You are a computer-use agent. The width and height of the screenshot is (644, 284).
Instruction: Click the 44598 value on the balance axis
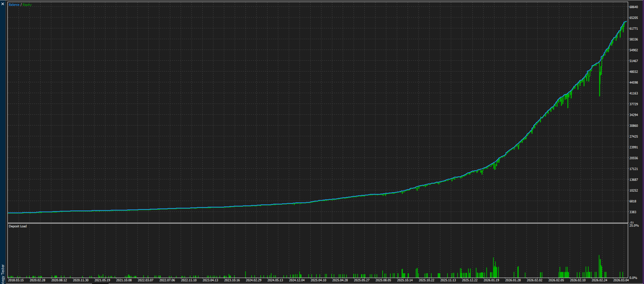634,83
